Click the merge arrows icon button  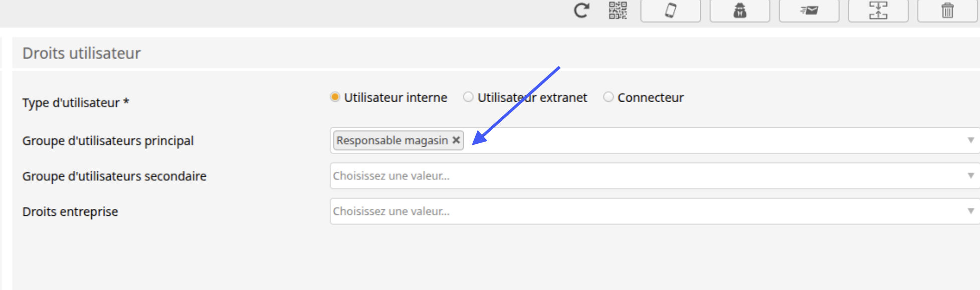pyautogui.click(x=878, y=11)
